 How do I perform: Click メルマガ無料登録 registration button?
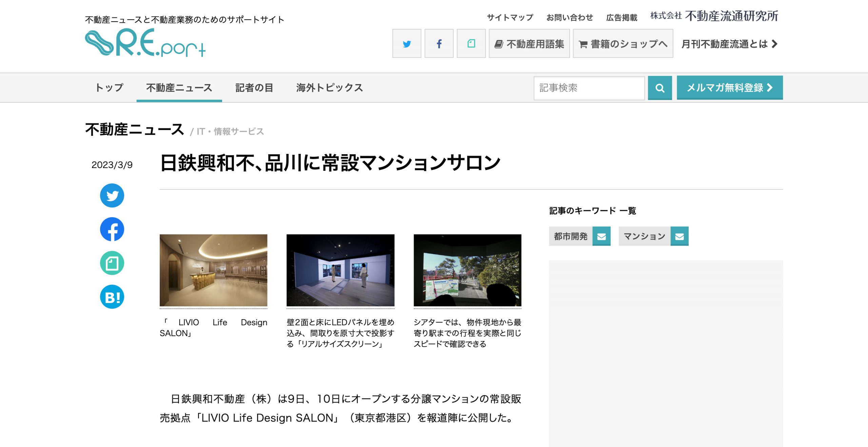pyautogui.click(x=730, y=87)
